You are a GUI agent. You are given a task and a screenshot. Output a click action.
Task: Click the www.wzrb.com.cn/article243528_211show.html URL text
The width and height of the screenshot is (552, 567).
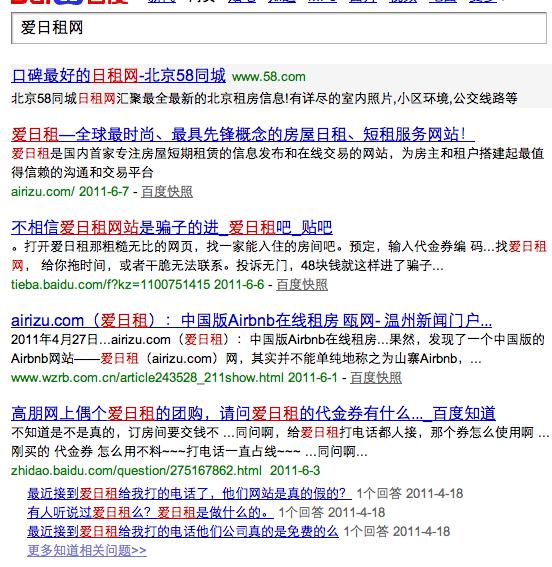[x=147, y=378]
